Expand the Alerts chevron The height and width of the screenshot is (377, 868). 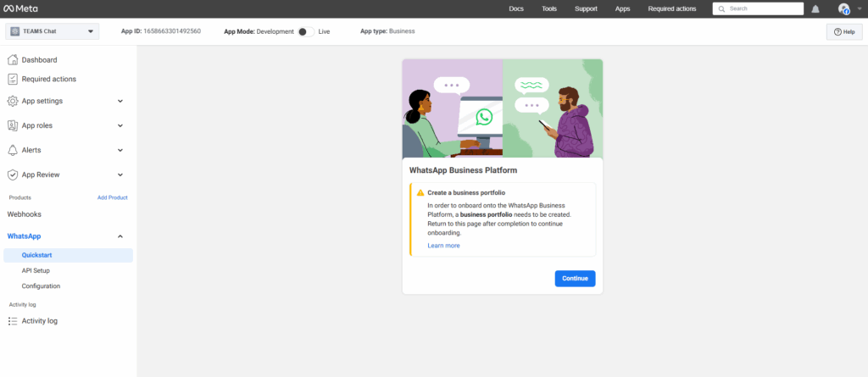tap(120, 150)
